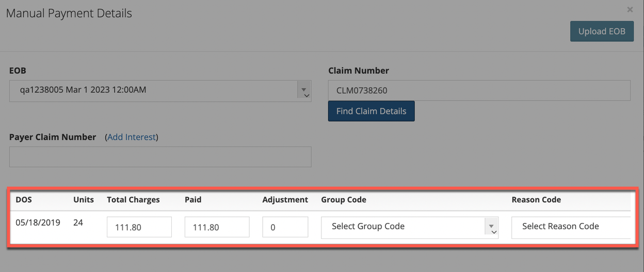Click the Group Code dropdown arrow
Viewport: 644px width, 272px height.
pos(492,228)
